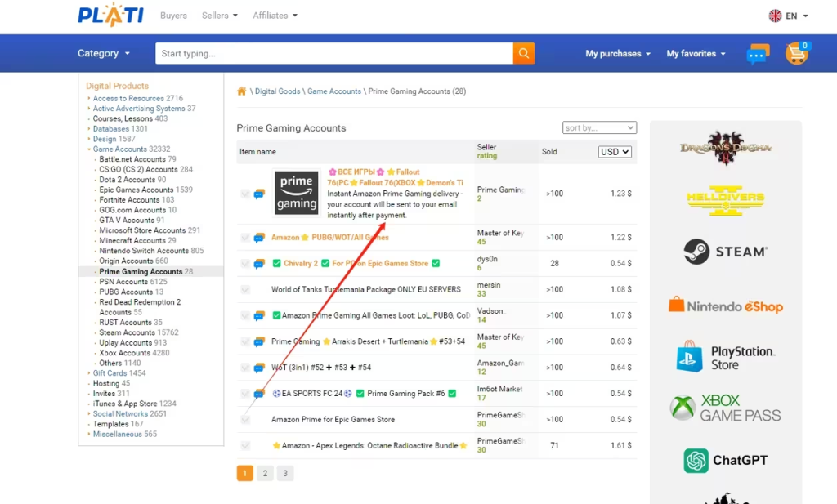Expand the Affiliates menu
837x504 pixels.
275,16
